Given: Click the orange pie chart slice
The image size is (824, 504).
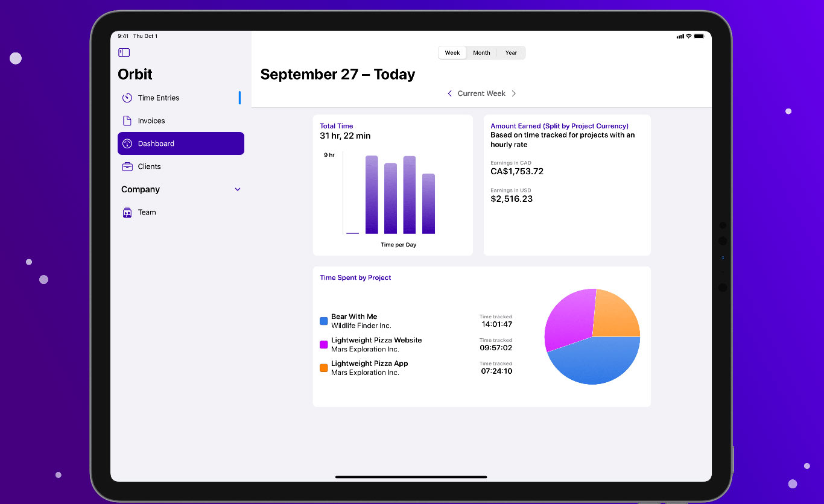Looking at the screenshot, I should click(x=615, y=317).
